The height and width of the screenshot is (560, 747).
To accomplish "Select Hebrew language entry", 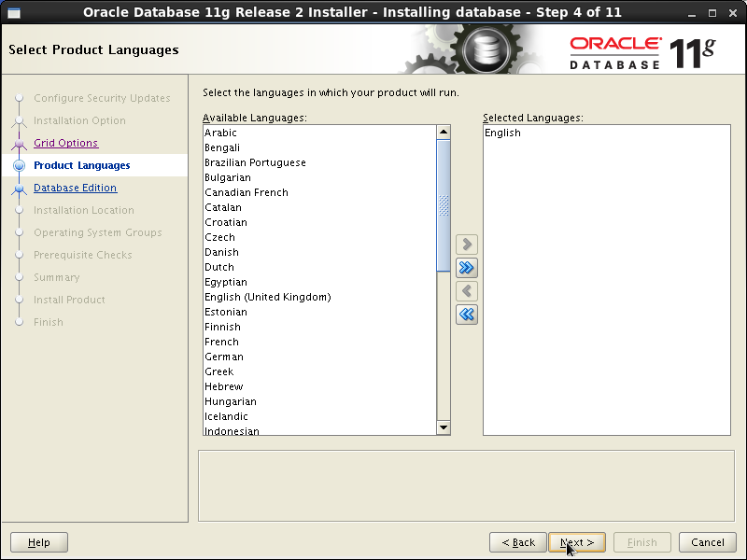I will pos(319,386).
